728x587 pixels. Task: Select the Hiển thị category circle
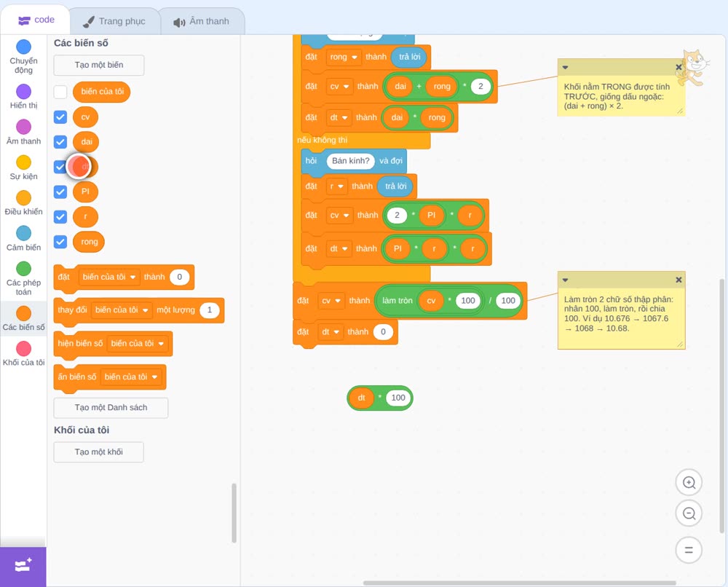[24, 92]
